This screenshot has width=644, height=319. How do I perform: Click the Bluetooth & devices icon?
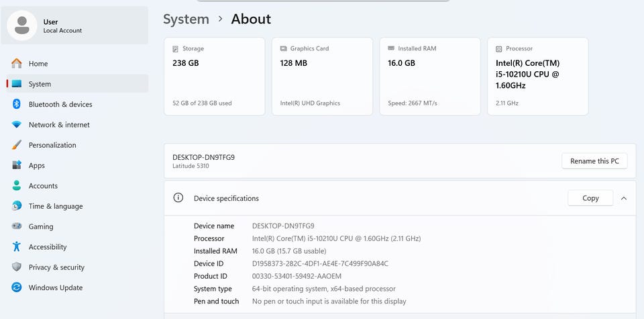[x=17, y=104]
